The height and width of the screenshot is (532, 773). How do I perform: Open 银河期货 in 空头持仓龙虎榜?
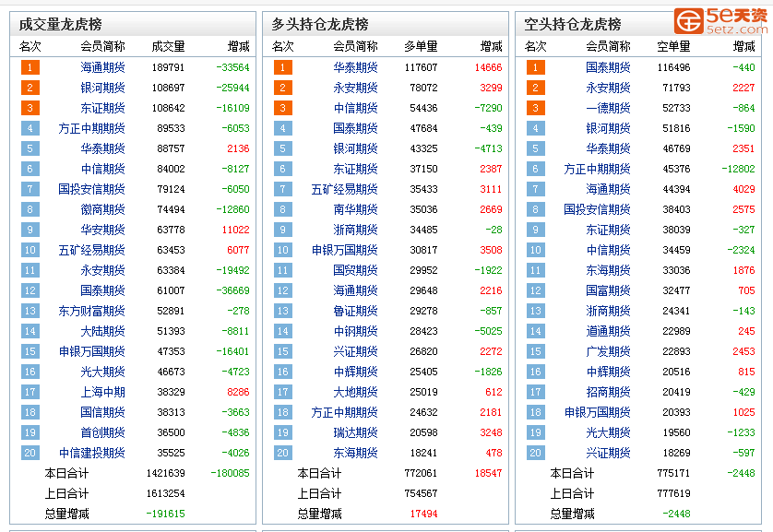pyautogui.click(x=608, y=128)
